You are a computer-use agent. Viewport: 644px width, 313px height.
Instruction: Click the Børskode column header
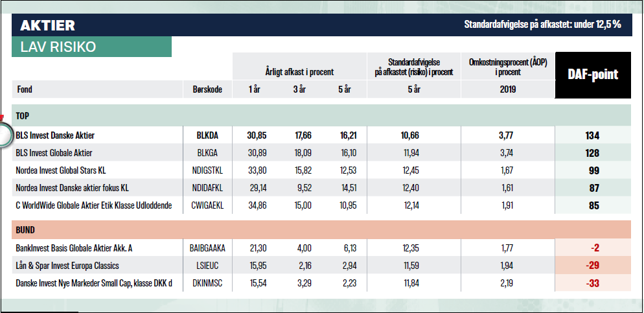(207, 89)
